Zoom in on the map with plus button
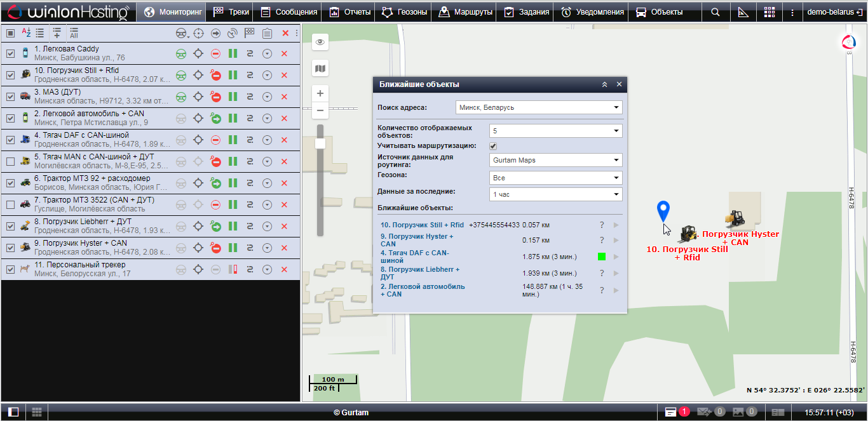 (x=320, y=93)
